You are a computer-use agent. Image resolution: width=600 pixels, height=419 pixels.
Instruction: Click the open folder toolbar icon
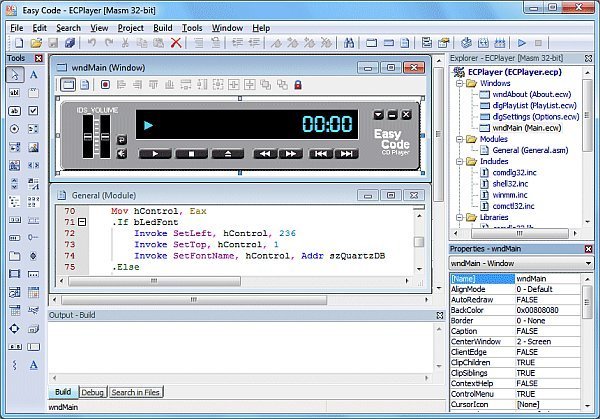coord(36,43)
